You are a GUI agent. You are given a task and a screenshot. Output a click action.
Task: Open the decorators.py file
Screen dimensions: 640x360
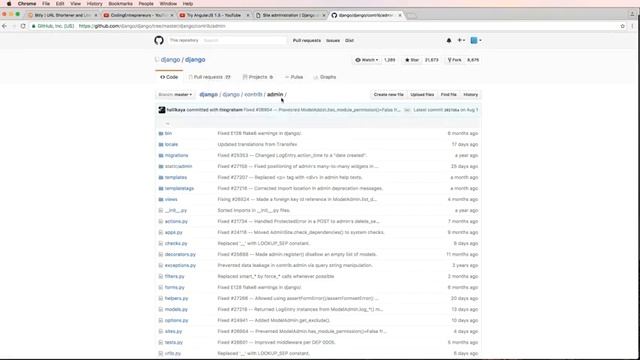180,255
